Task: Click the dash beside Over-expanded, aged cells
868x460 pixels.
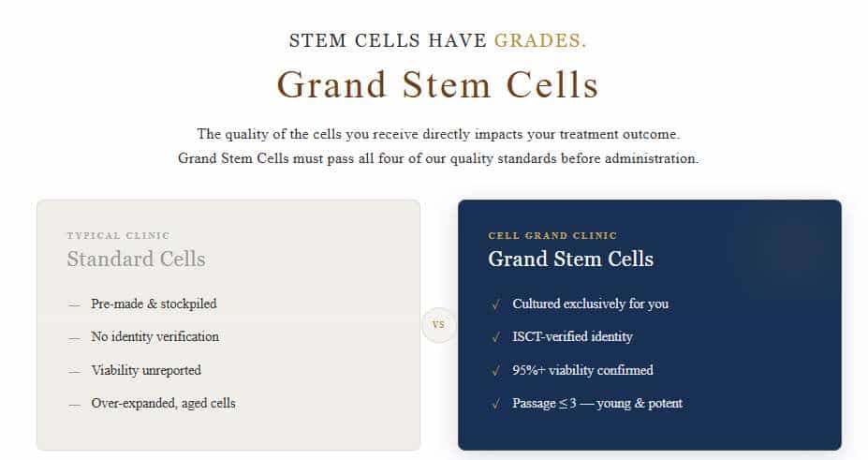Action: [74, 404]
